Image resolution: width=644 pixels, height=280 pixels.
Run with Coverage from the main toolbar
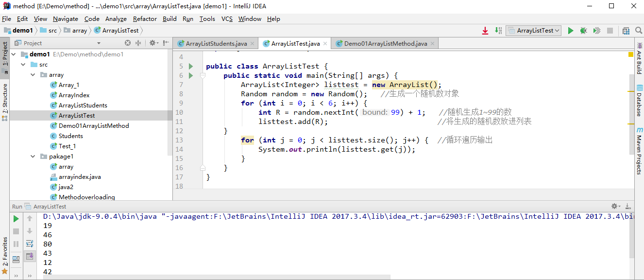coord(597,31)
